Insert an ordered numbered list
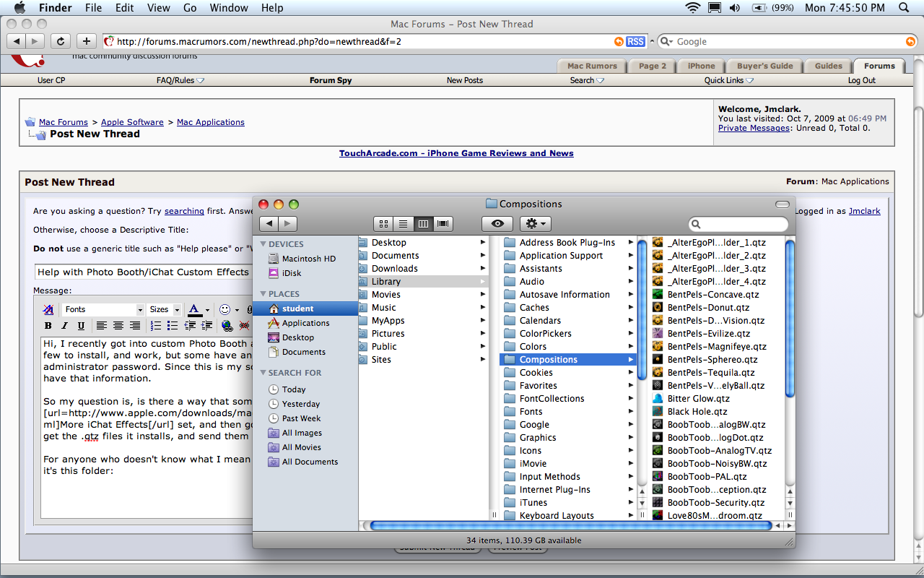924x578 pixels. click(155, 326)
